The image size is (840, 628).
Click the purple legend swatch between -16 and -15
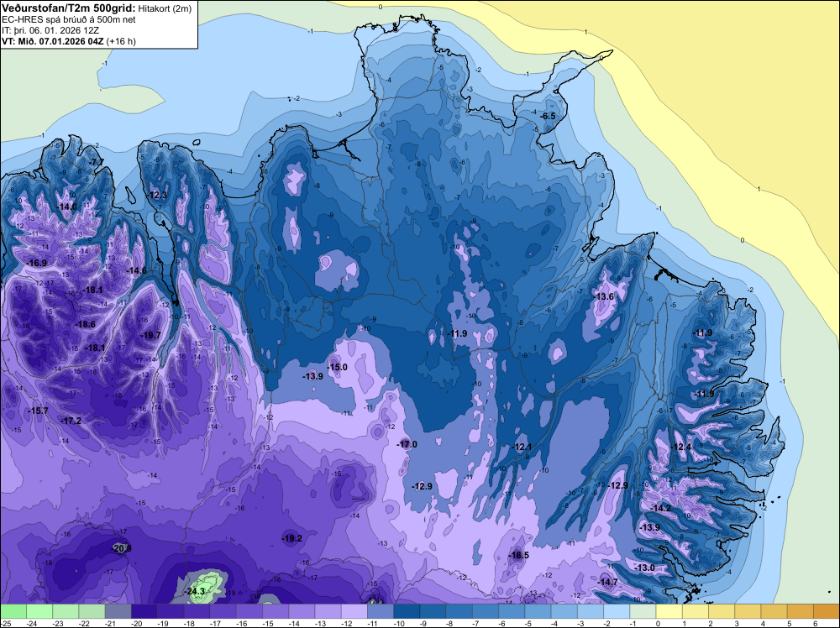(x=249, y=611)
